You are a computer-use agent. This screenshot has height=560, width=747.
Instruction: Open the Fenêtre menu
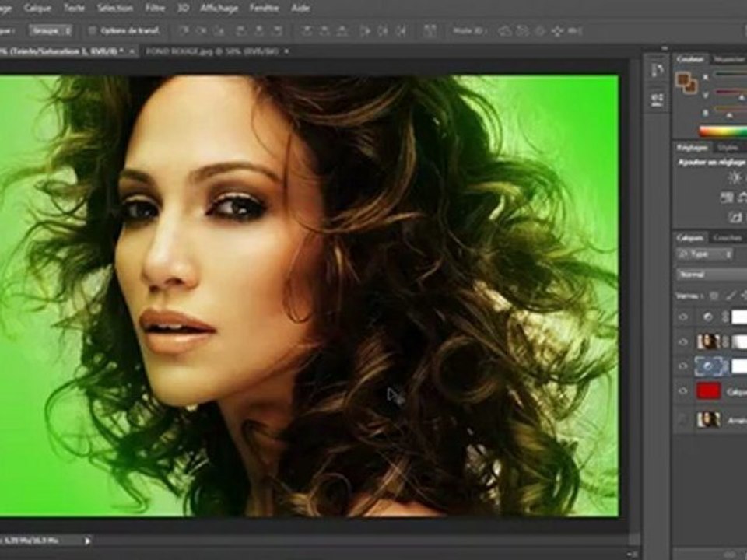coord(264,8)
